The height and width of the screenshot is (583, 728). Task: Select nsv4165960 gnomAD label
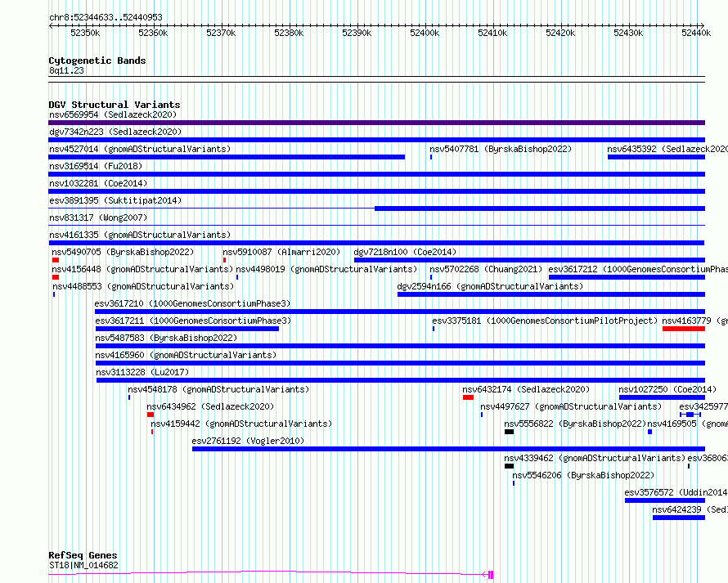186,355
